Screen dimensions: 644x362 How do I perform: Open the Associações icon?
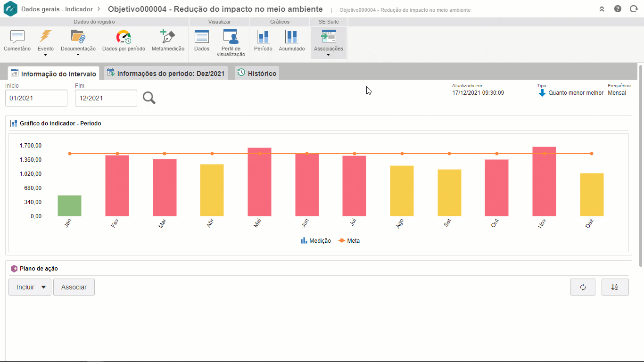329,37
